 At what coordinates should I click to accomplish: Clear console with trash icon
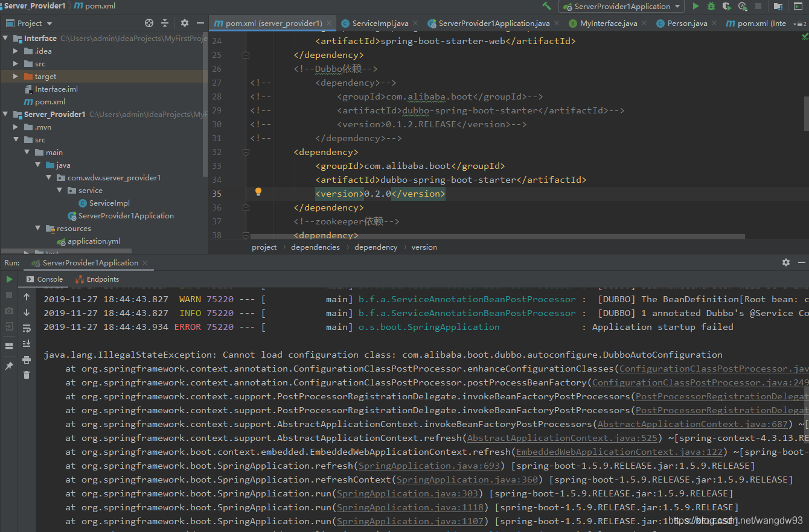click(x=27, y=375)
